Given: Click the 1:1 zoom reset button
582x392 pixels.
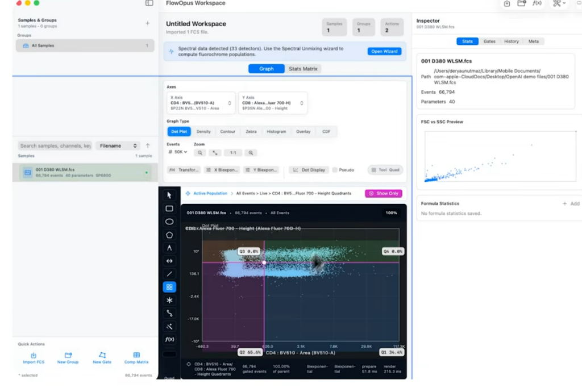Looking at the screenshot, I should pyautogui.click(x=233, y=153).
